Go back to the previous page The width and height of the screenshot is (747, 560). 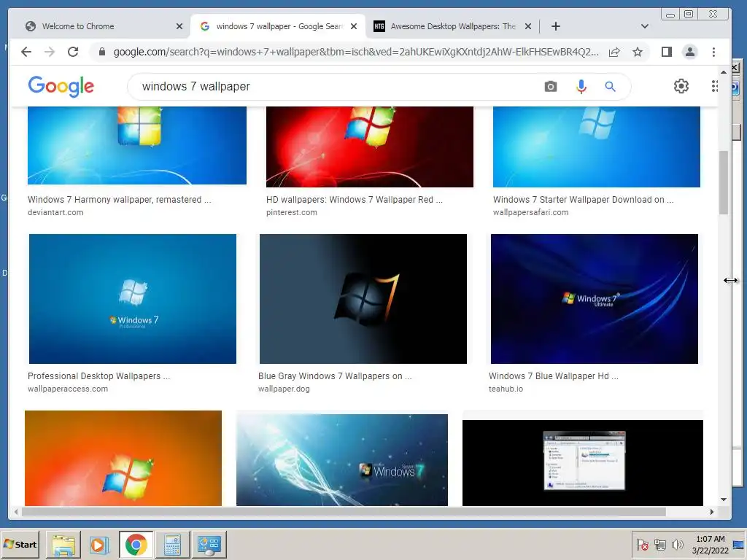[x=26, y=52]
